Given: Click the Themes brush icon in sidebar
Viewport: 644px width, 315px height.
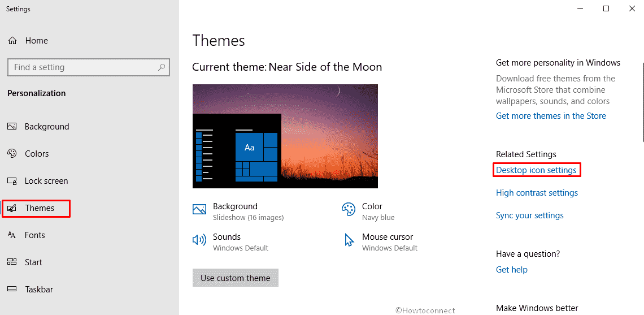Looking at the screenshot, I should coord(12,208).
